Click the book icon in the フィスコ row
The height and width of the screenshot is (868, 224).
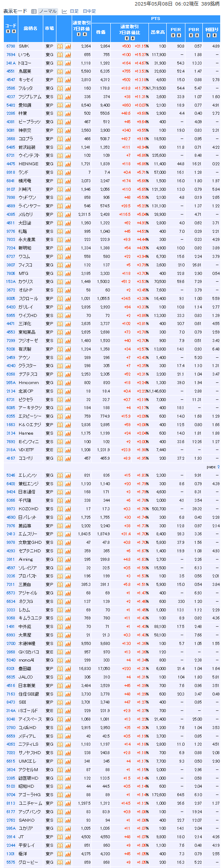[x=60, y=265]
